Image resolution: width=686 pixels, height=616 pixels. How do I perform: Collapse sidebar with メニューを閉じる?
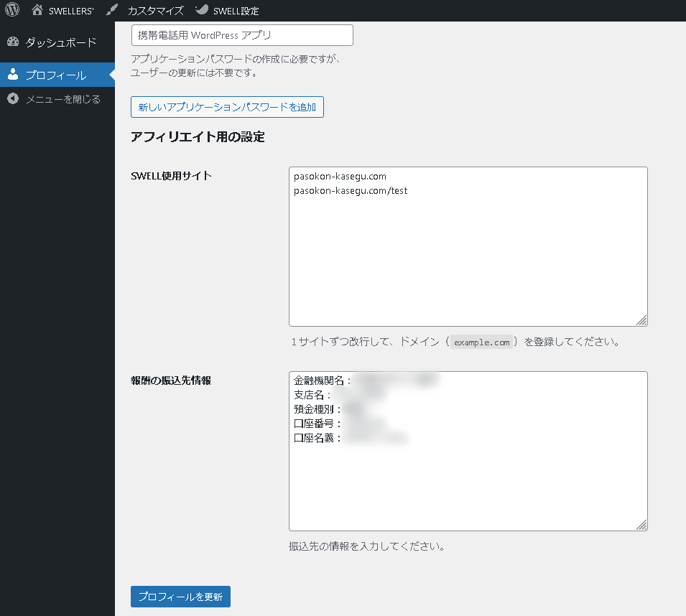tap(57, 99)
